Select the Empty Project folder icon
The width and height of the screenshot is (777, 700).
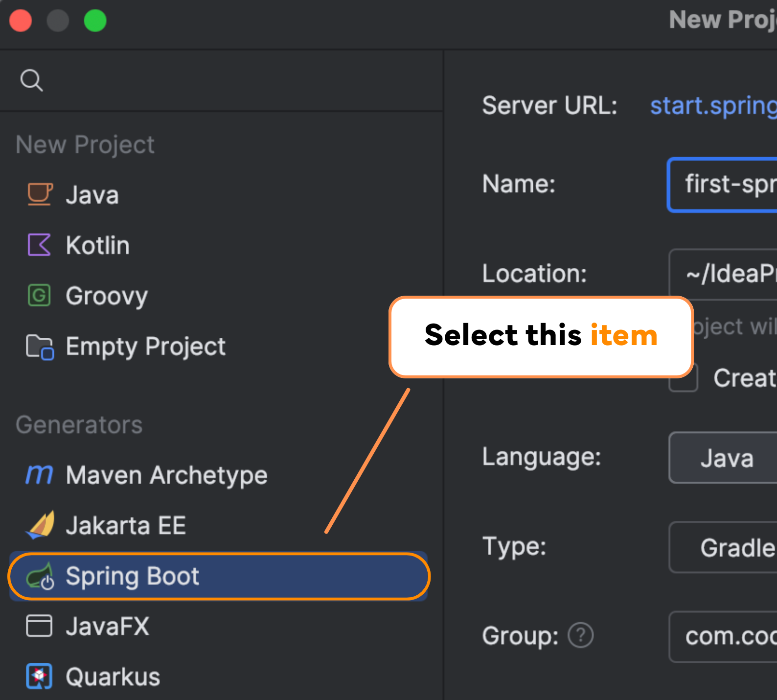click(x=40, y=347)
